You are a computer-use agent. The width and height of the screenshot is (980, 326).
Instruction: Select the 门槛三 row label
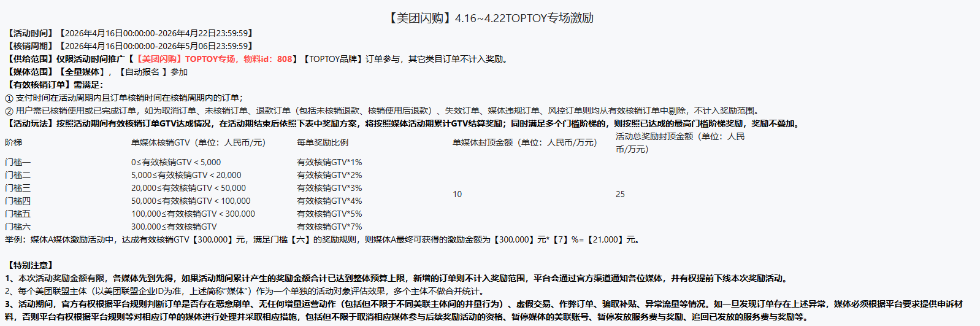(18, 188)
